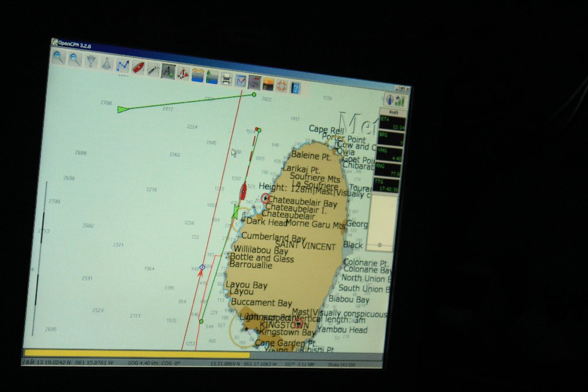
Task: Click the Zoom In magnifier icon
Action: point(59,56)
